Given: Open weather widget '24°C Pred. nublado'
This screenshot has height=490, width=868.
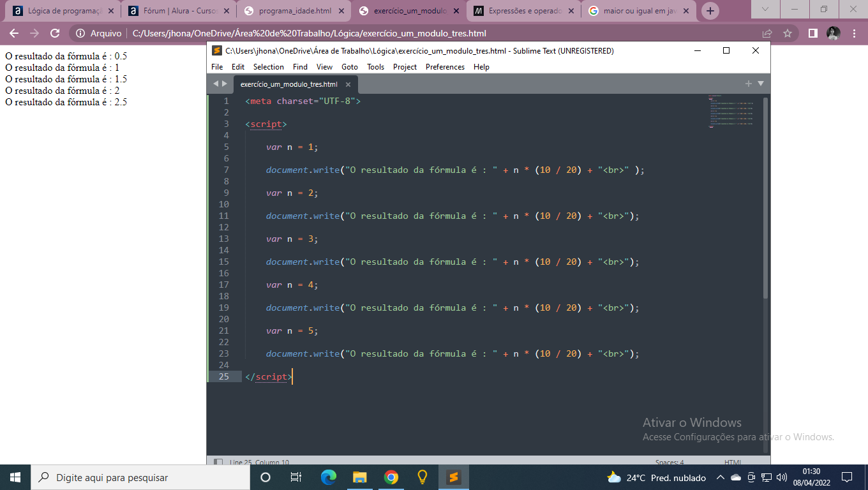Looking at the screenshot, I should coord(656,477).
